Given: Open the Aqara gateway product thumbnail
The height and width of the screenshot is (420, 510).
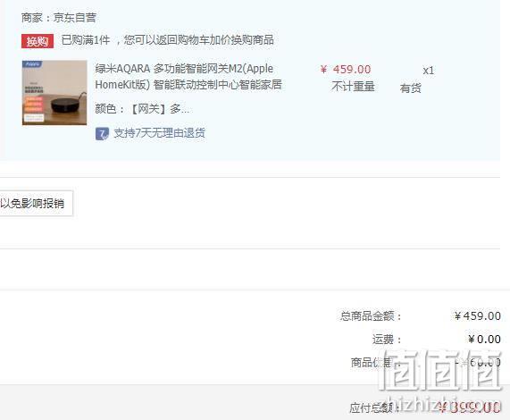Looking at the screenshot, I should coord(54,93).
